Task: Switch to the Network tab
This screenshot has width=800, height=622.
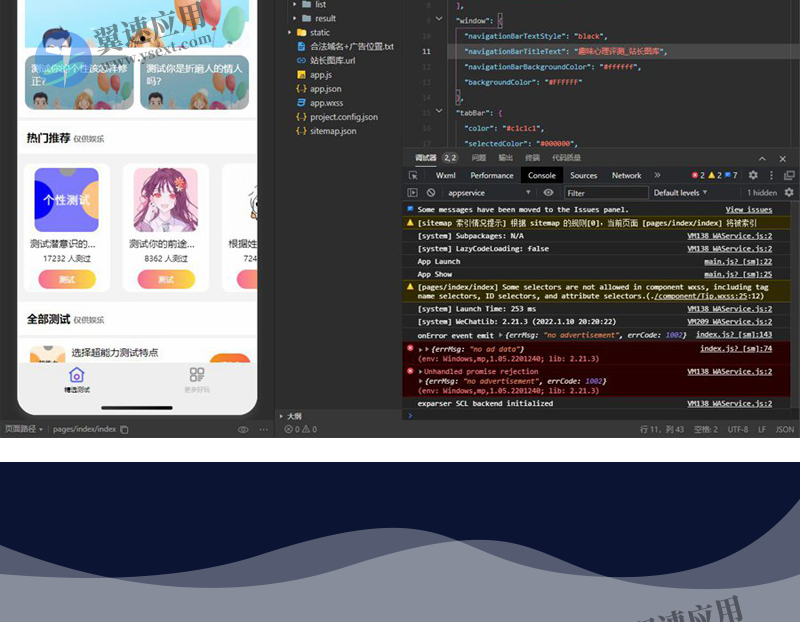Action: click(626, 175)
